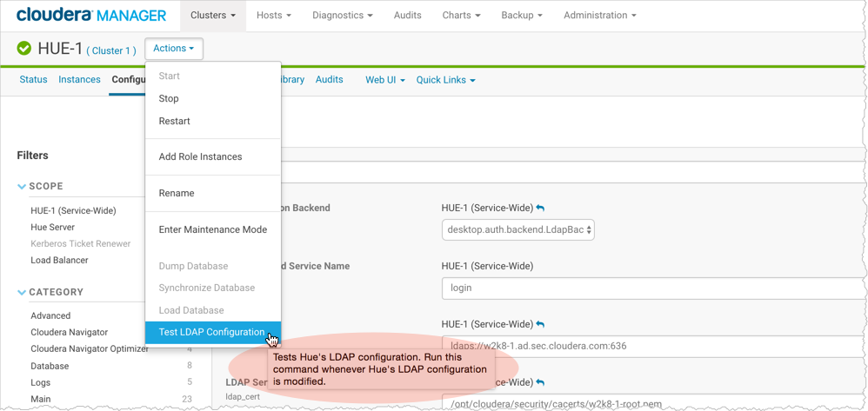Viewport: 868px width, 411px height.
Task: Collapse the SCOPE filter section chevron
Action: (x=22, y=187)
